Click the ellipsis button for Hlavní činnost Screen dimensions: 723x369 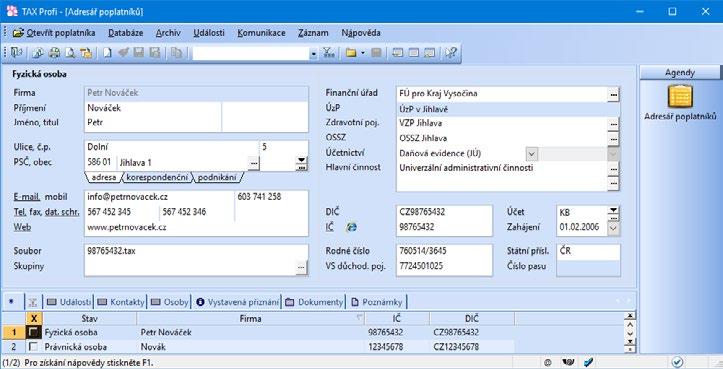613,168
